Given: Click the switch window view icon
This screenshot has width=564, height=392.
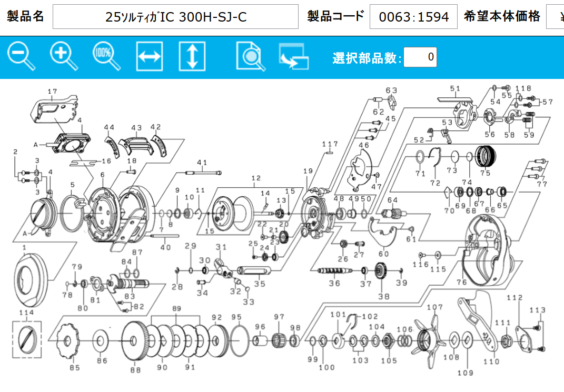Looking at the screenshot, I should coord(293,57).
